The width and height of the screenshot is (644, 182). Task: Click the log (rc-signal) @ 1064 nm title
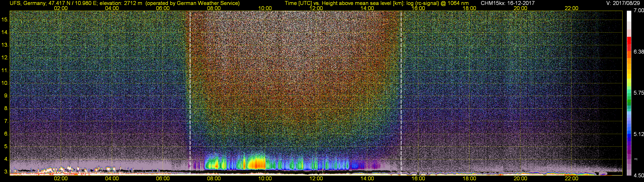pos(437,3)
